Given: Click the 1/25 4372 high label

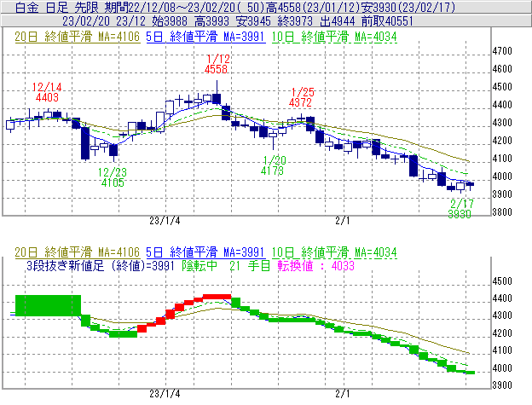Looking at the screenshot, I should point(301,97).
